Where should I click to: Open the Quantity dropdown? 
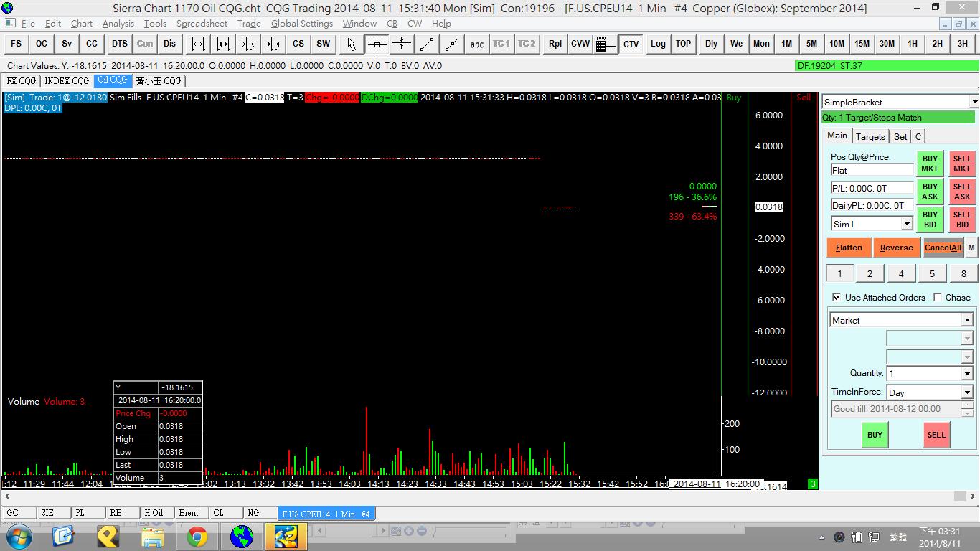[x=967, y=374]
